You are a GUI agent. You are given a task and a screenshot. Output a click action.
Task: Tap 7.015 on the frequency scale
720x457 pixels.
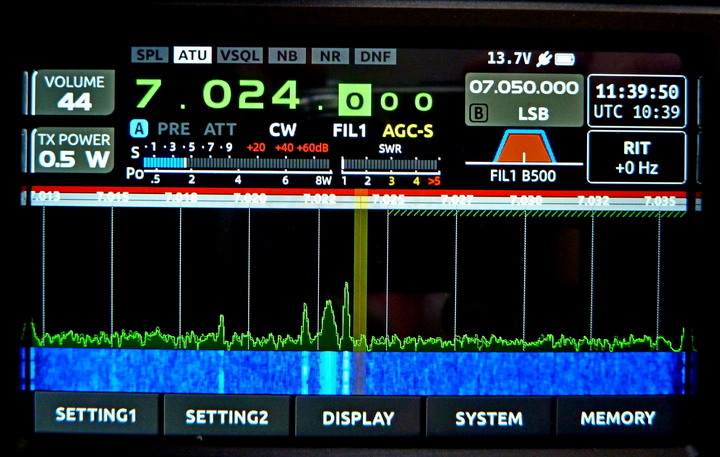(112, 197)
